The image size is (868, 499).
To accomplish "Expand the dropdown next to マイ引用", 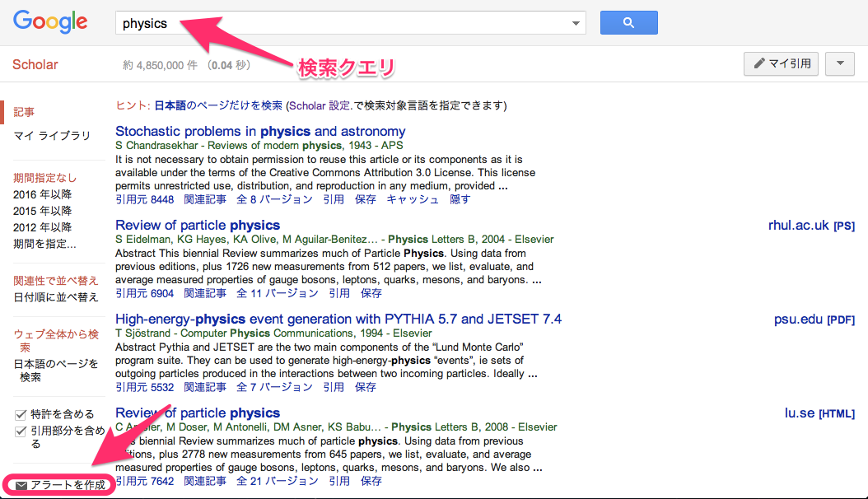I will tap(840, 63).
